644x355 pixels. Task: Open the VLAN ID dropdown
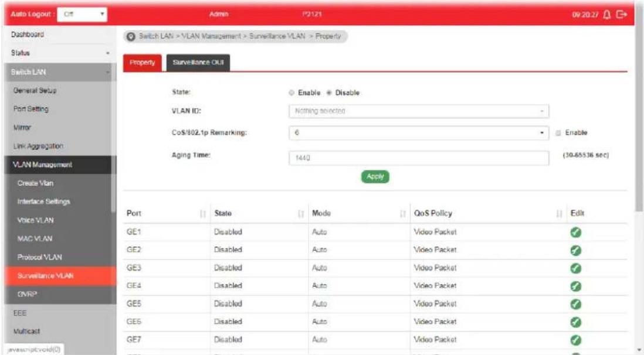[419, 111]
